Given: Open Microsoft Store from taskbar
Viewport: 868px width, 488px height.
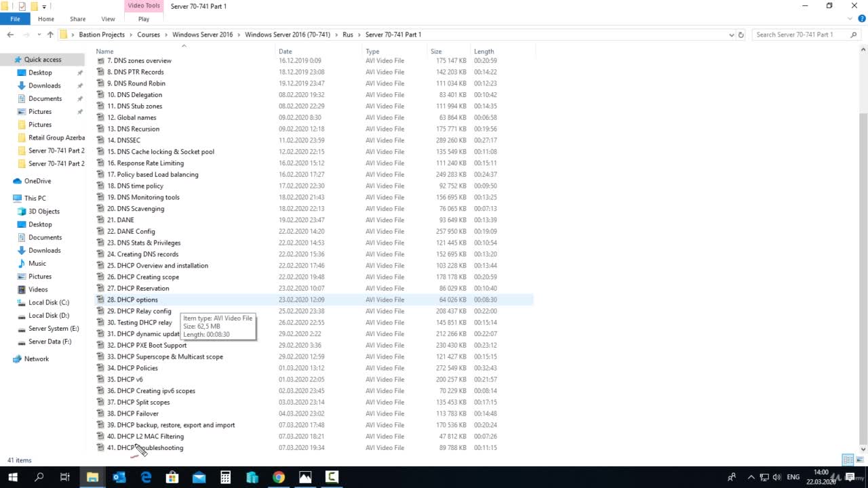Looking at the screenshot, I should [172, 477].
